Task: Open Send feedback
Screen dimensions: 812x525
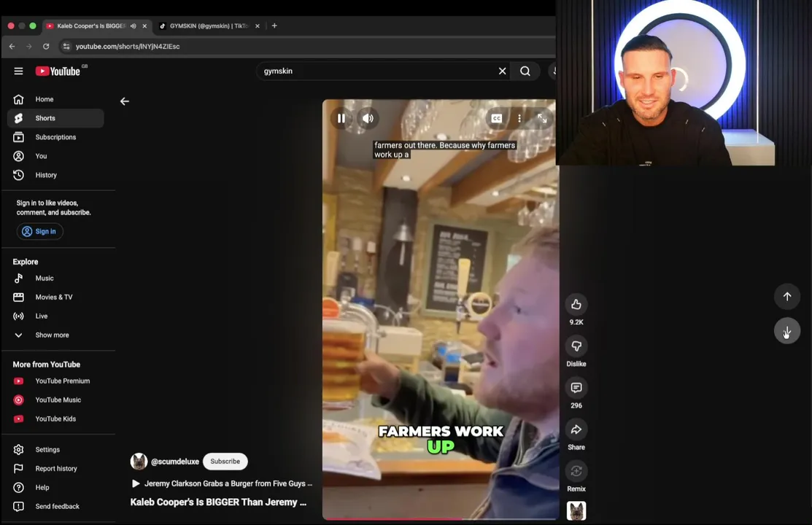Action: click(55, 506)
